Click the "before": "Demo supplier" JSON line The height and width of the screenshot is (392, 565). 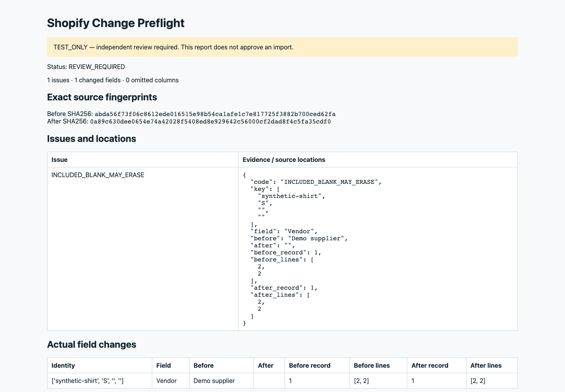click(x=299, y=238)
